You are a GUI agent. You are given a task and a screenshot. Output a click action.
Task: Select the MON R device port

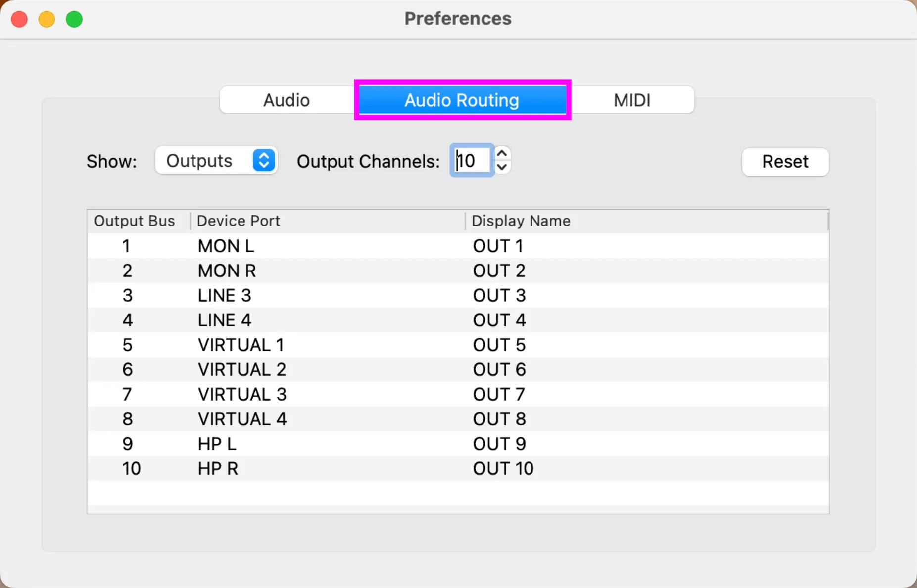tap(227, 271)
